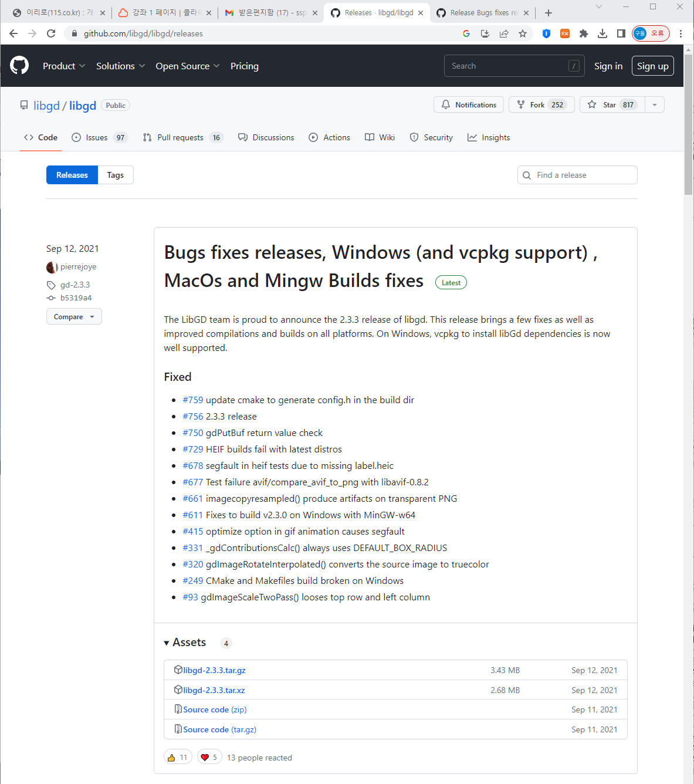Switch to the Releases view
Screen dimensions: 694x784
pyautogui.click(x=72, y=175)
